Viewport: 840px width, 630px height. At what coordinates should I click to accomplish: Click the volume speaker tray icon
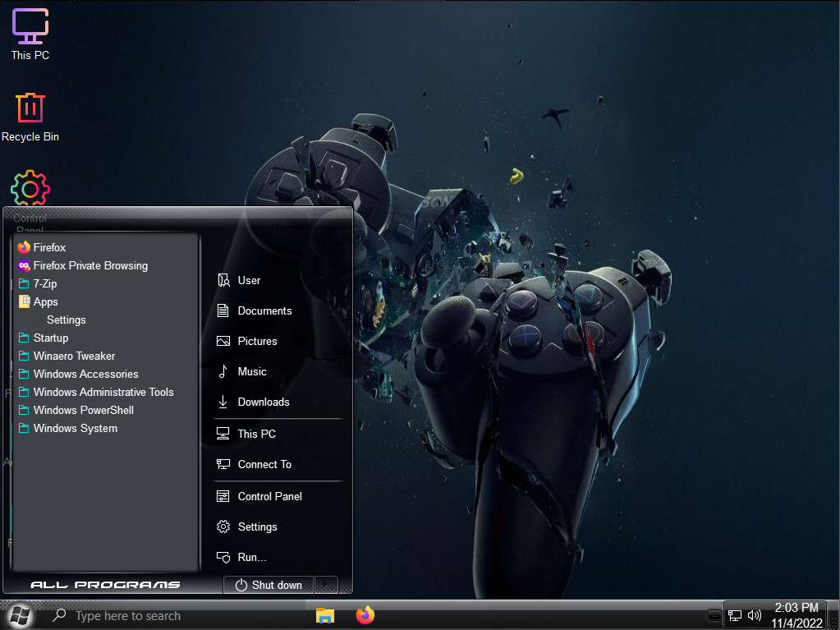[755, 615]
